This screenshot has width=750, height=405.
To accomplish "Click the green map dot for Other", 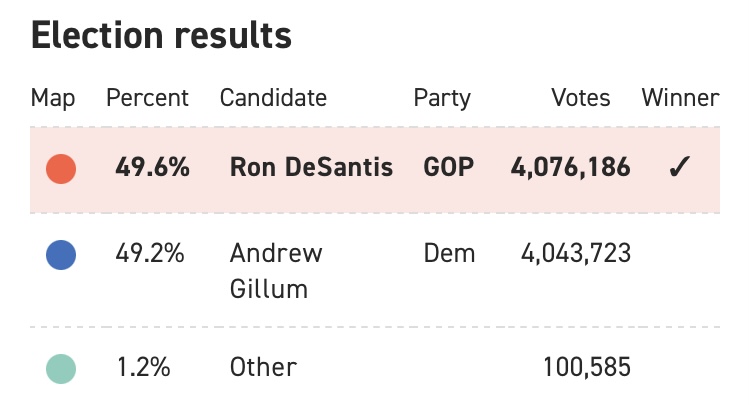I will click(x=61, y=369).
